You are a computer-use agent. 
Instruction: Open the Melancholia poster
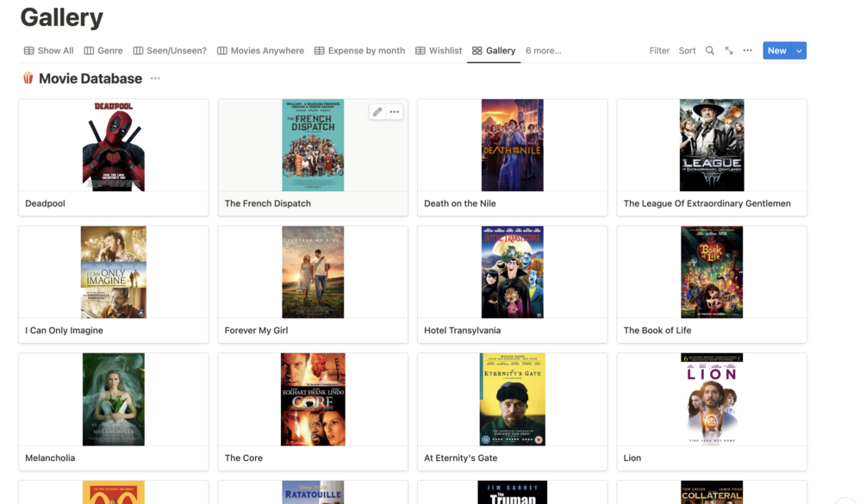[113, 400]
